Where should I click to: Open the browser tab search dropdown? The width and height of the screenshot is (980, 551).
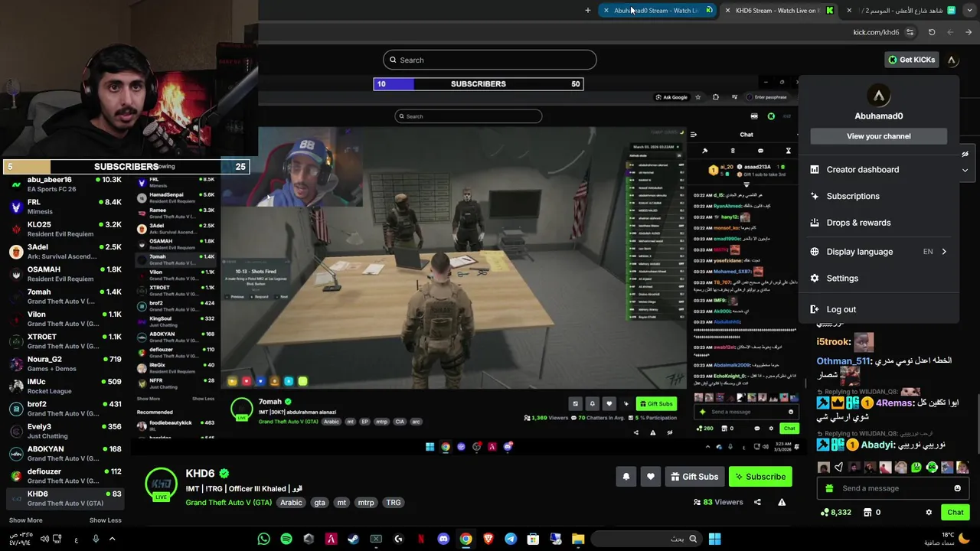point(969,10)
